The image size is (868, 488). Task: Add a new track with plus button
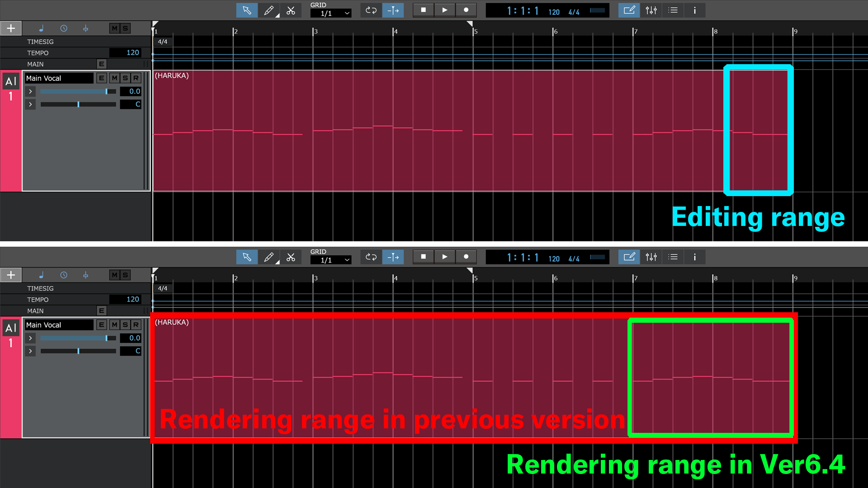11,28
